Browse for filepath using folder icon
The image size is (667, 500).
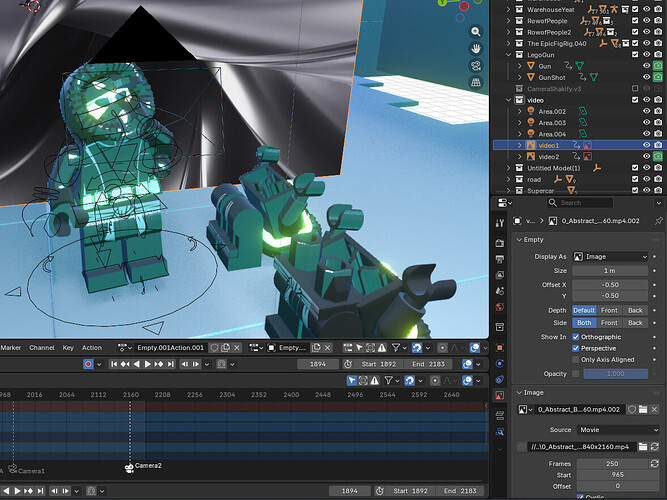coord(643,446)
